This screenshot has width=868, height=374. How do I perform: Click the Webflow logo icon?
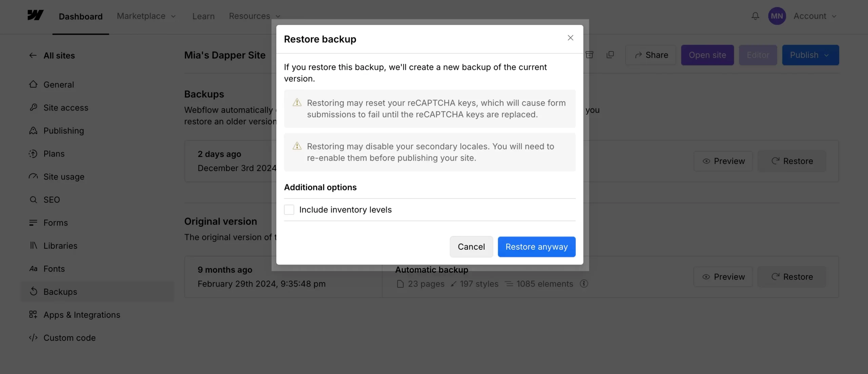pos(35,16)
